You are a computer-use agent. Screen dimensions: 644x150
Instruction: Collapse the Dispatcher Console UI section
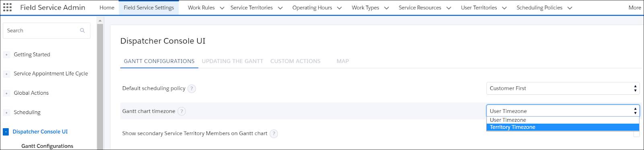(x=6, y=131)
